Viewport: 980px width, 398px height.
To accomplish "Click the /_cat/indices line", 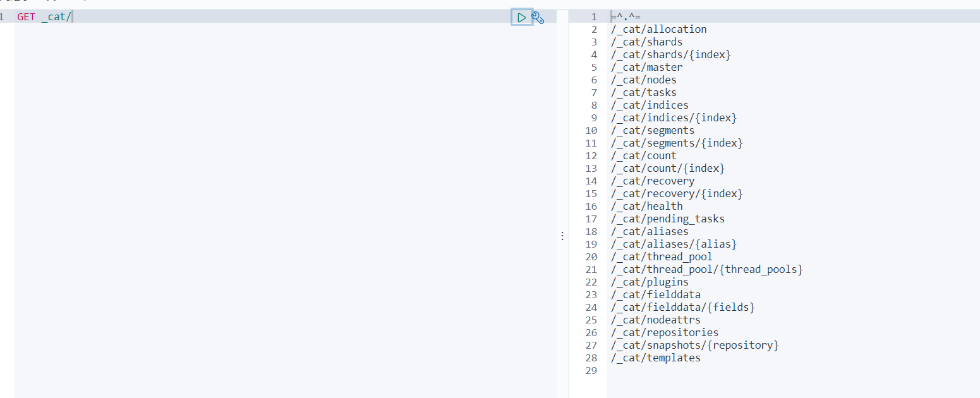I will point(650,106).
